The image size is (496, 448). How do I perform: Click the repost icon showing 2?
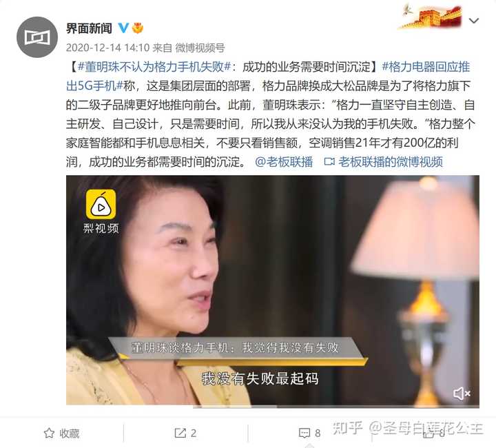coord(185,433)
